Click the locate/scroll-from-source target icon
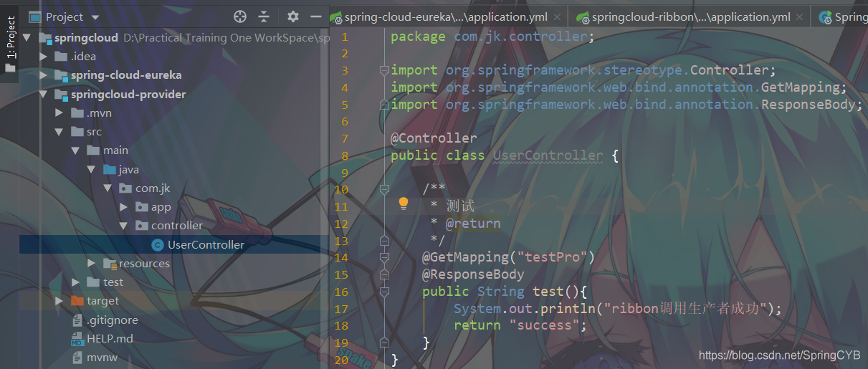This screenshot has height=369, width=868. 240,16
